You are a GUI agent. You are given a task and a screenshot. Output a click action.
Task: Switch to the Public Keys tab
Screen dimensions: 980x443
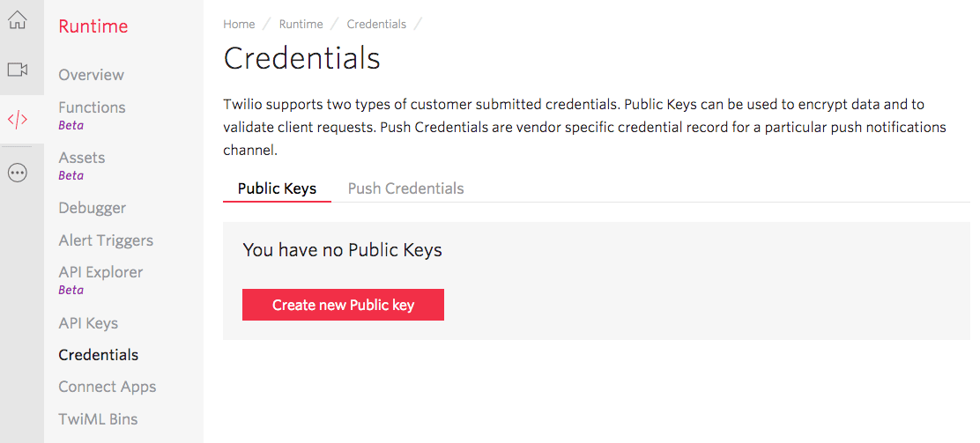[277, 188]
